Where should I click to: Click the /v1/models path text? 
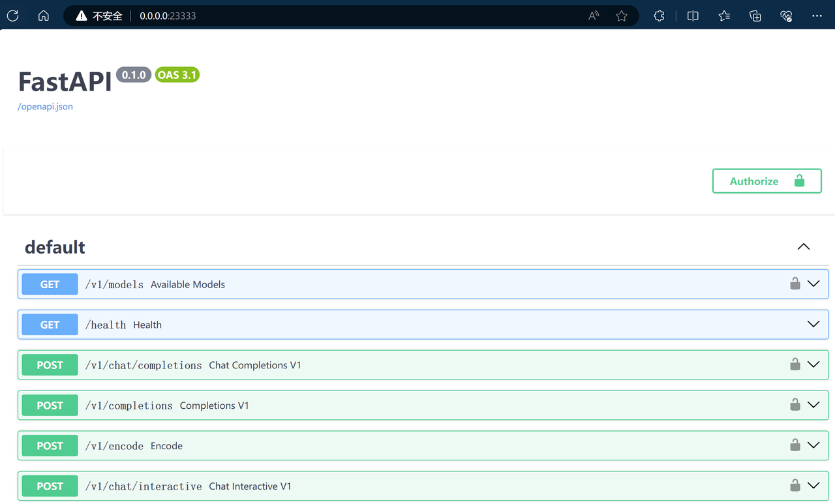click(114, 284)
